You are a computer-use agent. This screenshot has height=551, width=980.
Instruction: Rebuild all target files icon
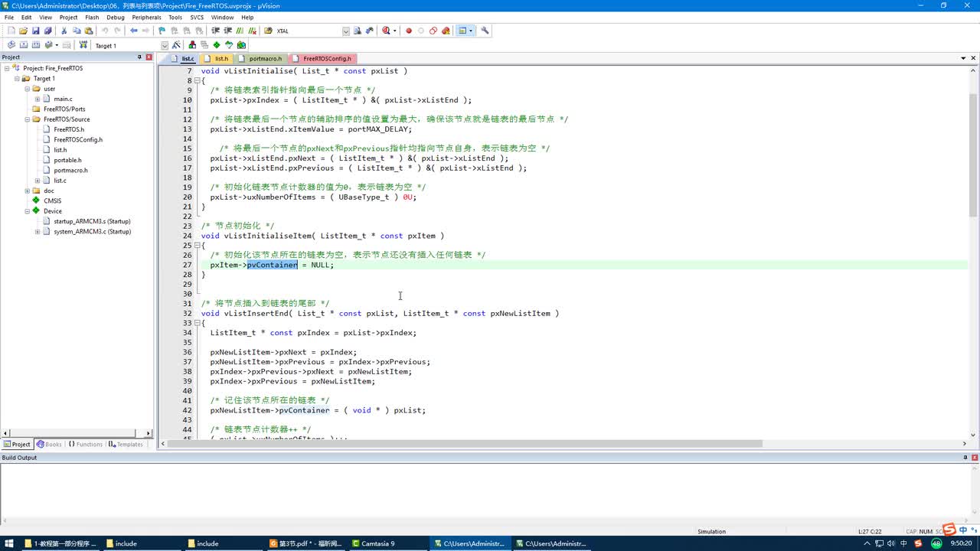(x=36, y=45)
